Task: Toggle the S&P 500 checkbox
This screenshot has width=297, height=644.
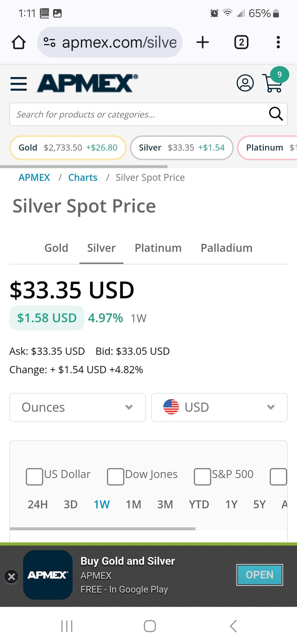Action: coord(202,477)
